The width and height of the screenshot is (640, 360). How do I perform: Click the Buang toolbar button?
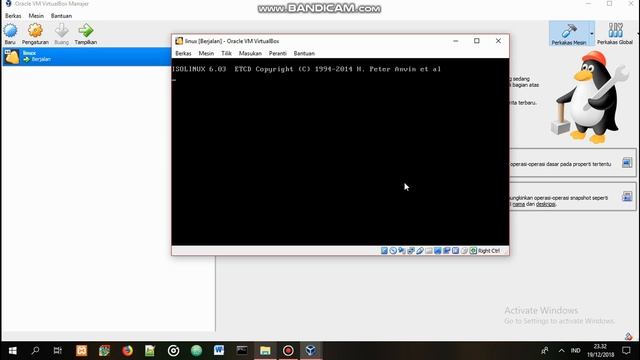coord(62,34)
